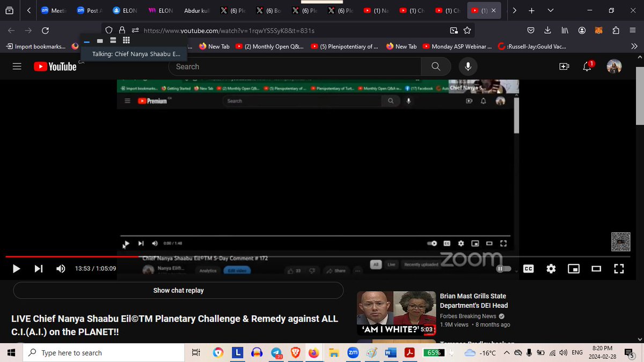Screen dimensions: 644x362
Task: Enter full screen video mode
Action: point(618,269)
